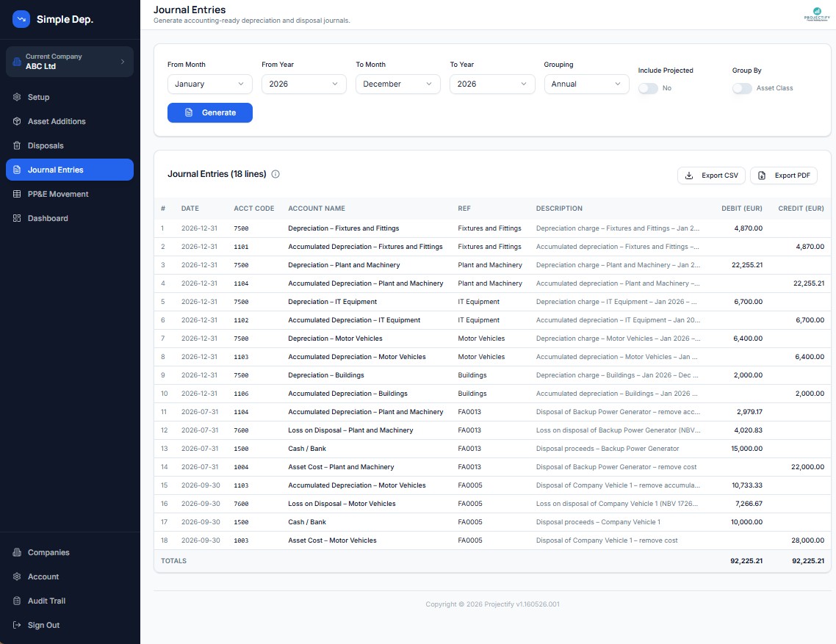Screen dimensions: 836x644
Task: Click the PP&E Movement table icon
Action: (x=17, y=194)
